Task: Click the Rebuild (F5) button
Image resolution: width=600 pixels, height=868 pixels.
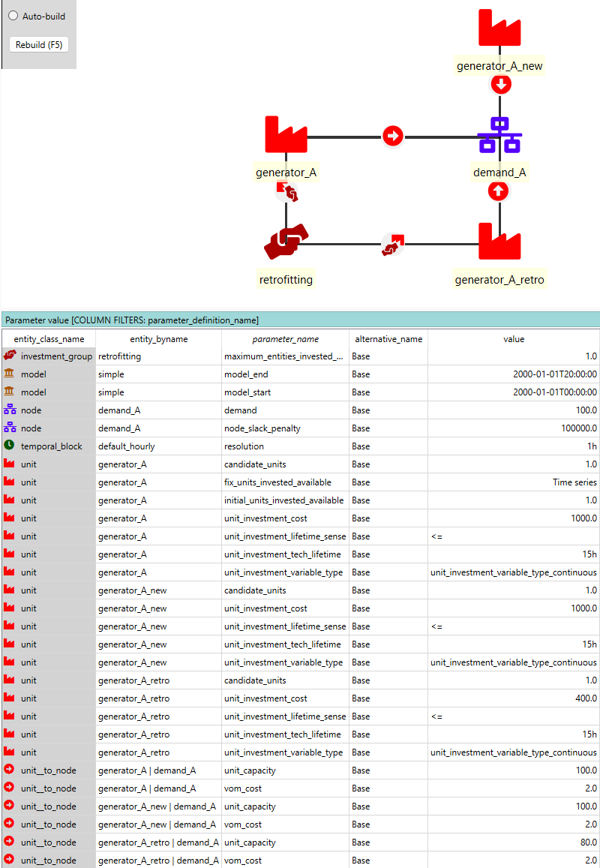Action: 39,45
